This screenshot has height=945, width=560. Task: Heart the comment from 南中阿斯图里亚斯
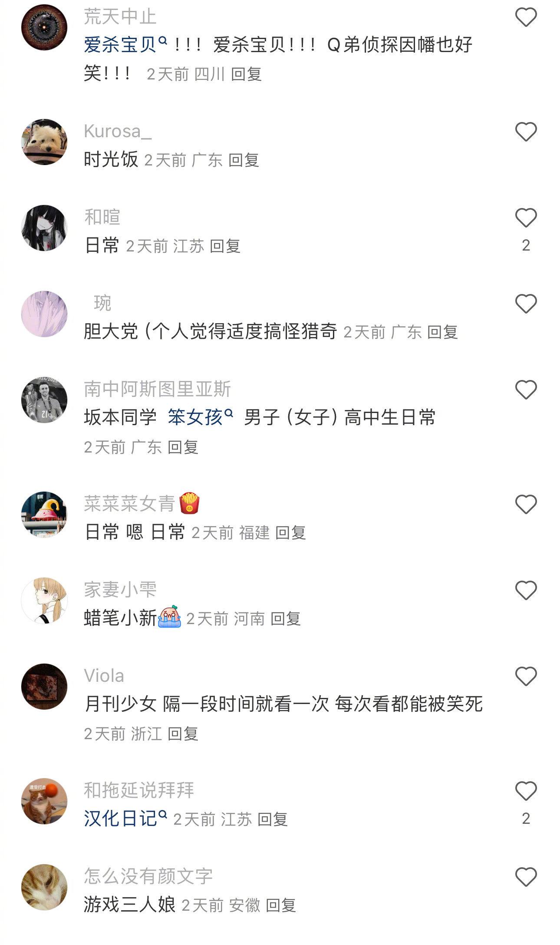click(x=526, y=390)
